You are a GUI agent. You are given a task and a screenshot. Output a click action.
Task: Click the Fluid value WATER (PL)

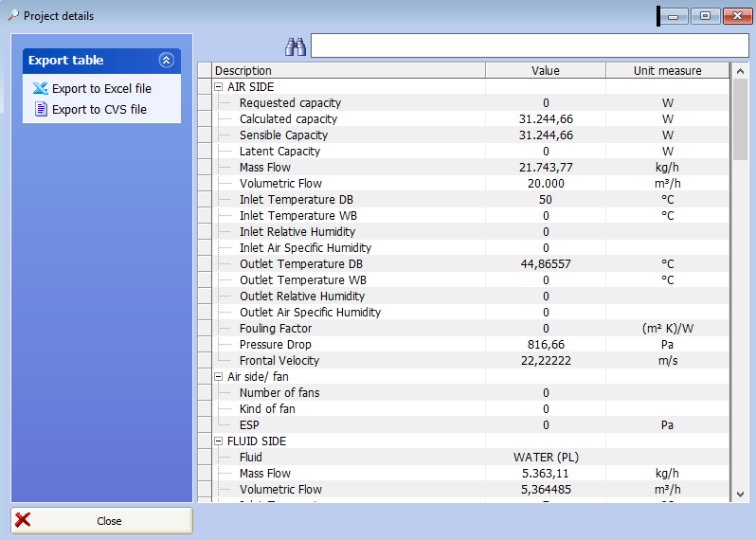(x=546, y=457)
